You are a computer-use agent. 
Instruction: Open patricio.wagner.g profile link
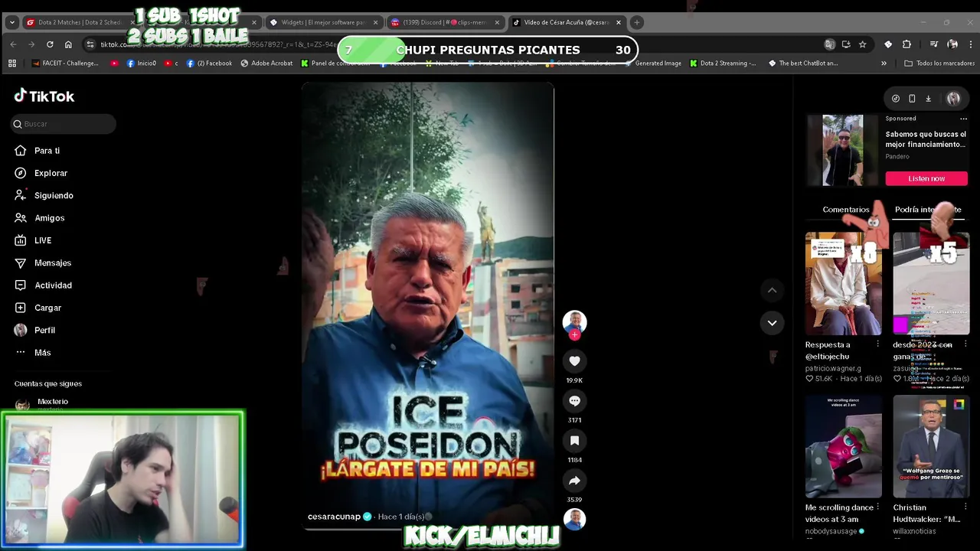coord(833,369)
